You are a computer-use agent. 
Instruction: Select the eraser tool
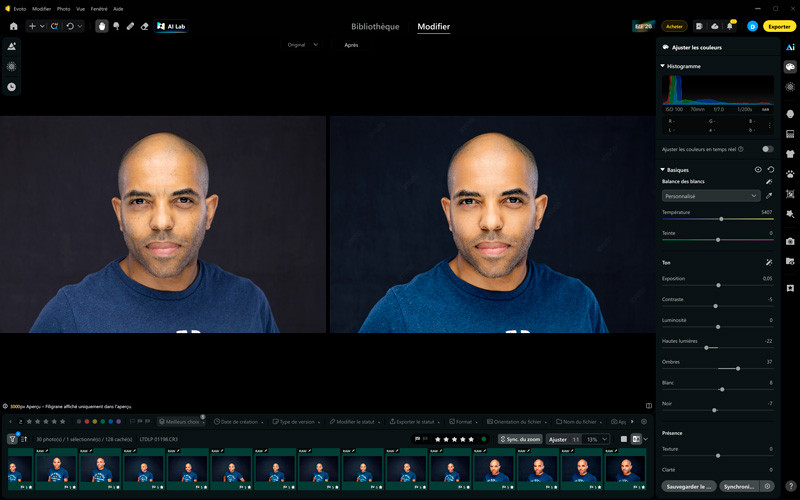click(144, 26)
